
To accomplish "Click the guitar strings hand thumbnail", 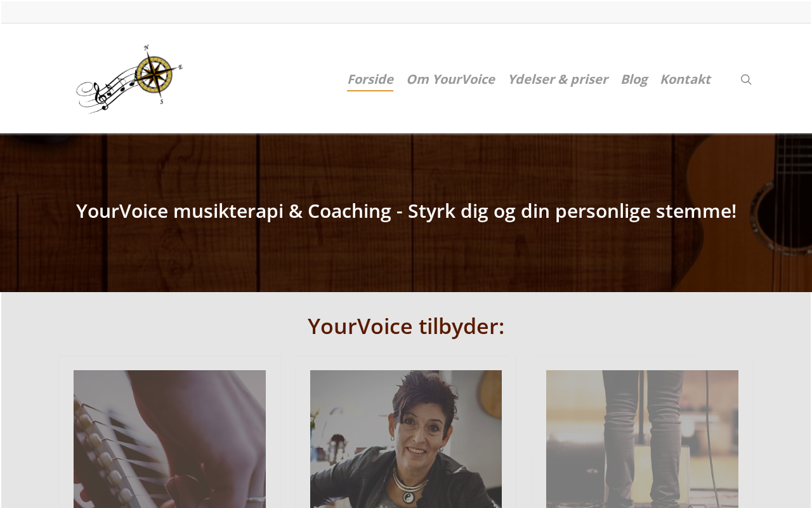I will [x=169, y=439].
